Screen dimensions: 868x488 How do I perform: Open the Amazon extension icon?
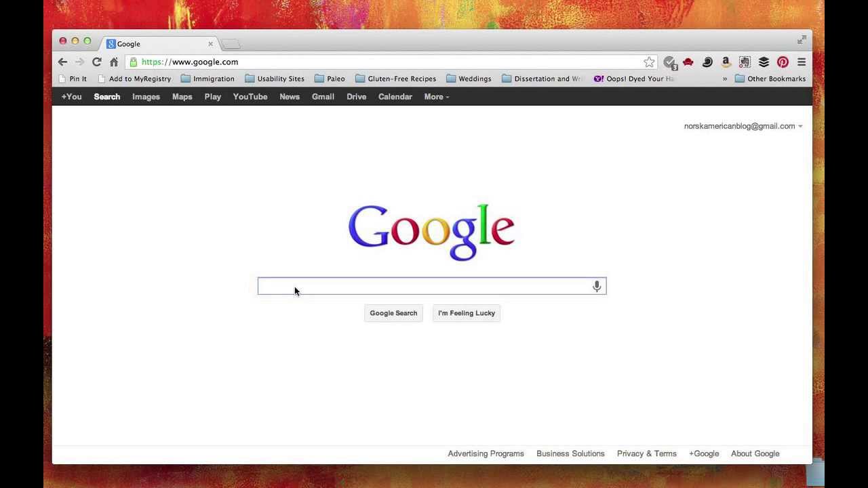[x=726, y=62]
